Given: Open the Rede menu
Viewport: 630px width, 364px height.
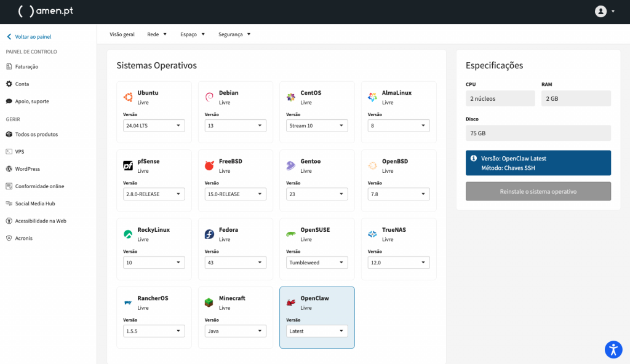Looking at the screenshot, I should 157,34.
